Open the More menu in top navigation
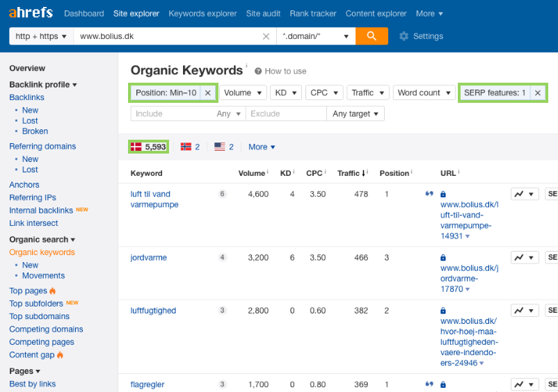Screen dimensions: 558x392 429,13
